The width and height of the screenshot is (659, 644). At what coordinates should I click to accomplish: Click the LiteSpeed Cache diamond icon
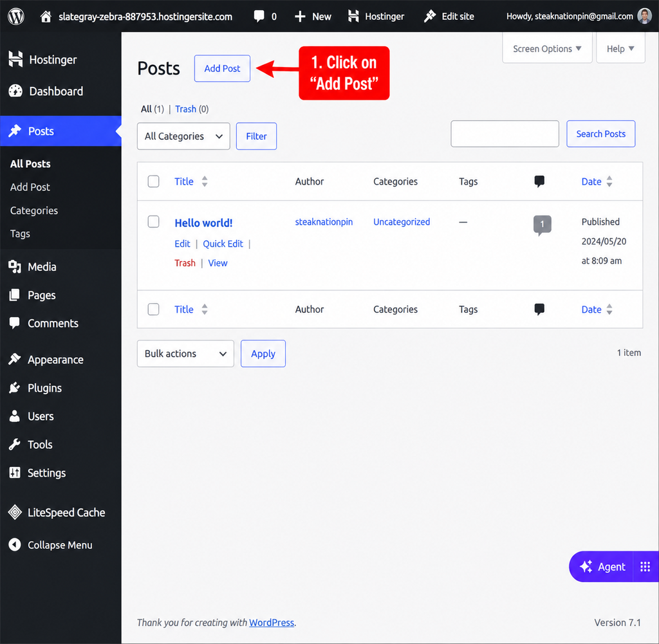coord(15,512)
